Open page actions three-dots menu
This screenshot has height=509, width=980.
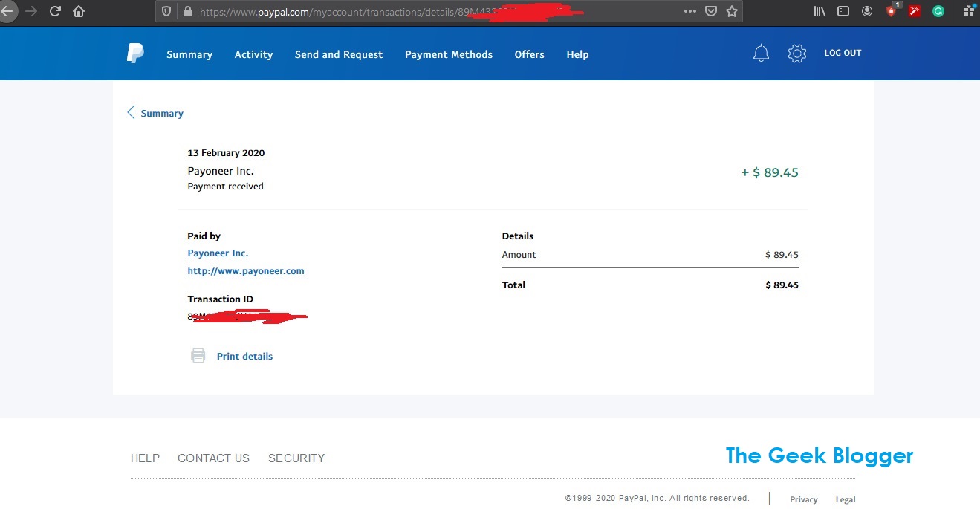tap(689, 11)
